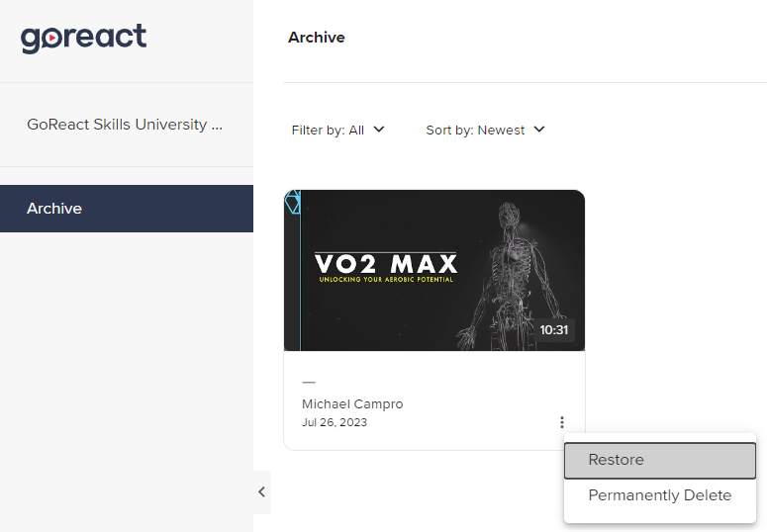767x532 pixels.
Task: Select Permanently Delete from the menu
Action: point(660,495)
